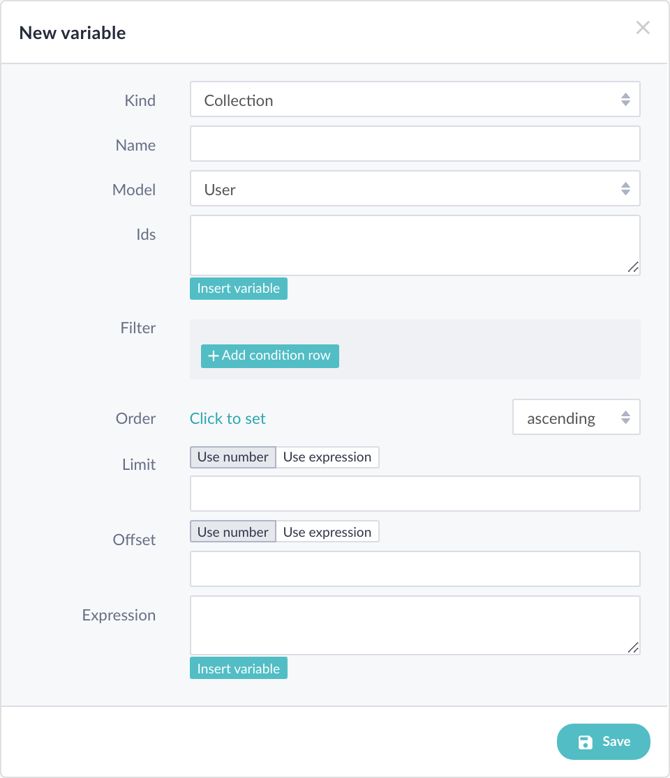Image resolution: width=670 pixels, height=778 pixels.
Task: Select Use number for Limit
Action: point(233,457)
